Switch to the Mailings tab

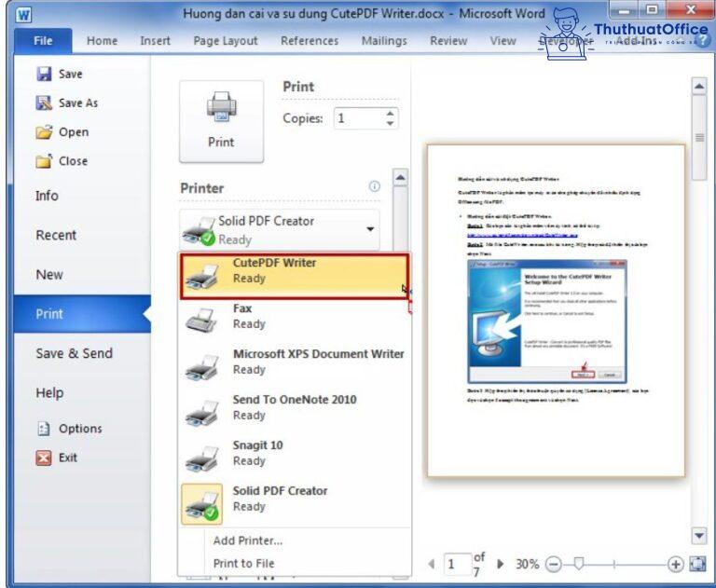(384, 41)
